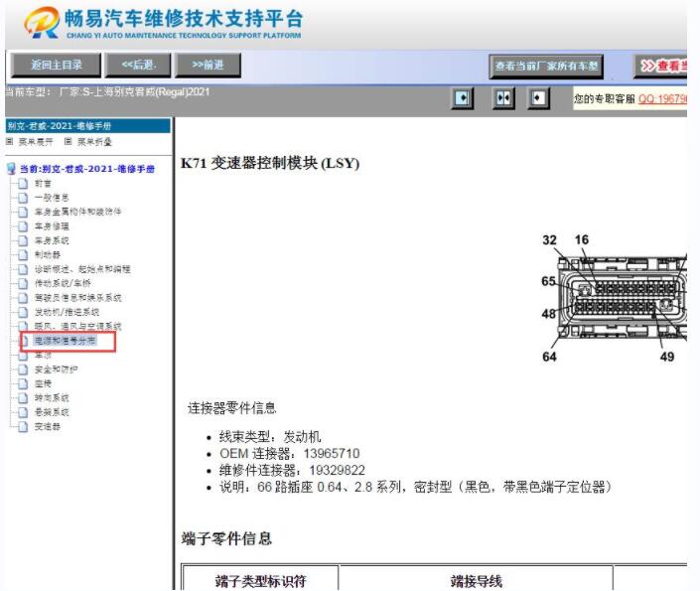700x591 pixels.
Task: Select the 别克-君威-2021-维修手册 header tab
Action: coord(88,126)
